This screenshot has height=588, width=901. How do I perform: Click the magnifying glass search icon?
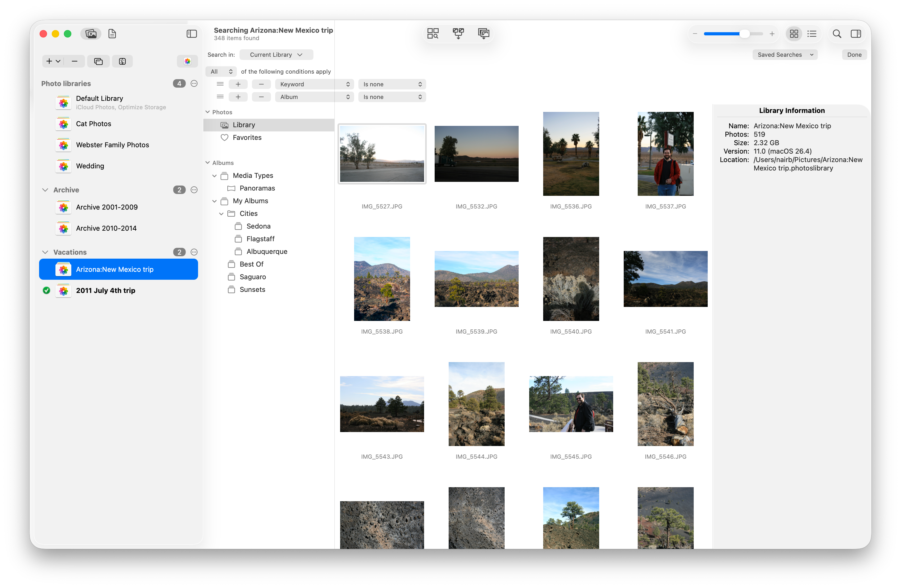[837, 34]
